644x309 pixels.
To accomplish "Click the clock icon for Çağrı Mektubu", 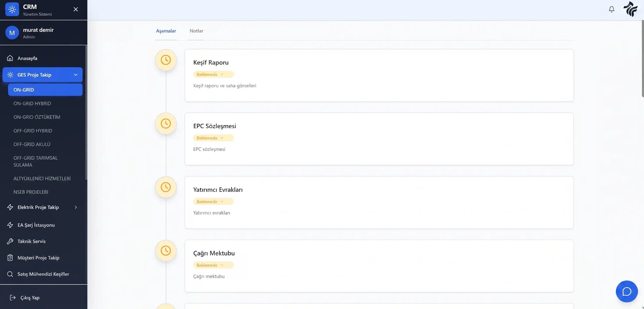I will [x=166, y=250].
